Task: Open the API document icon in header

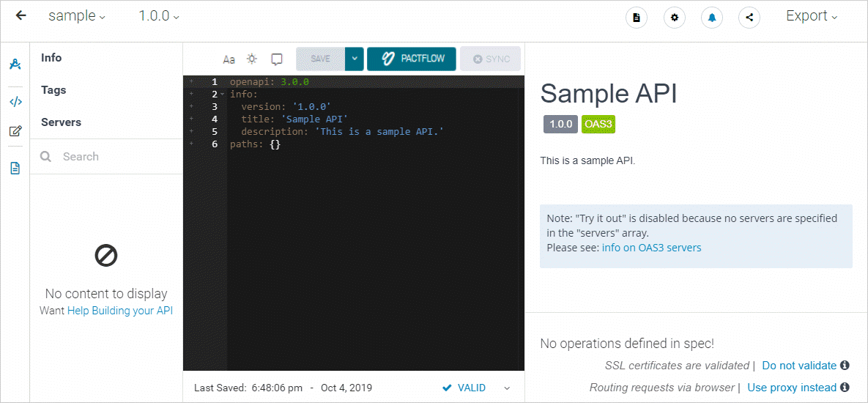Action: coord(637,18)
